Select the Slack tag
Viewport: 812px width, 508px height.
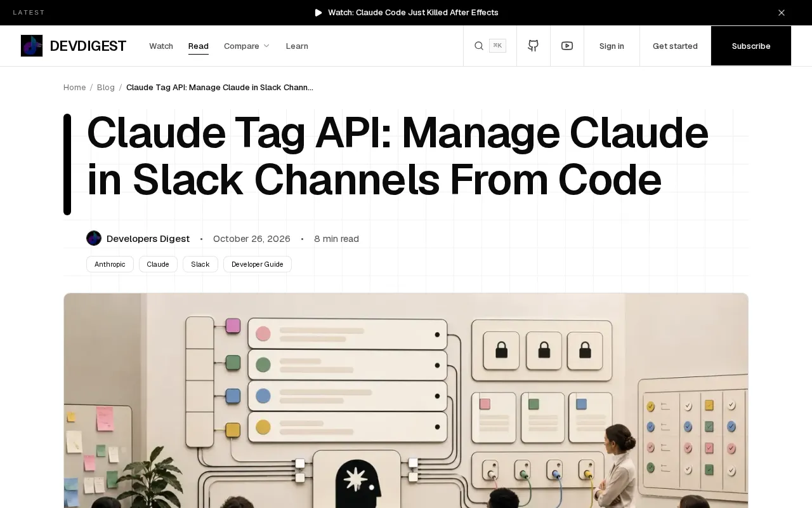(200, 264)
